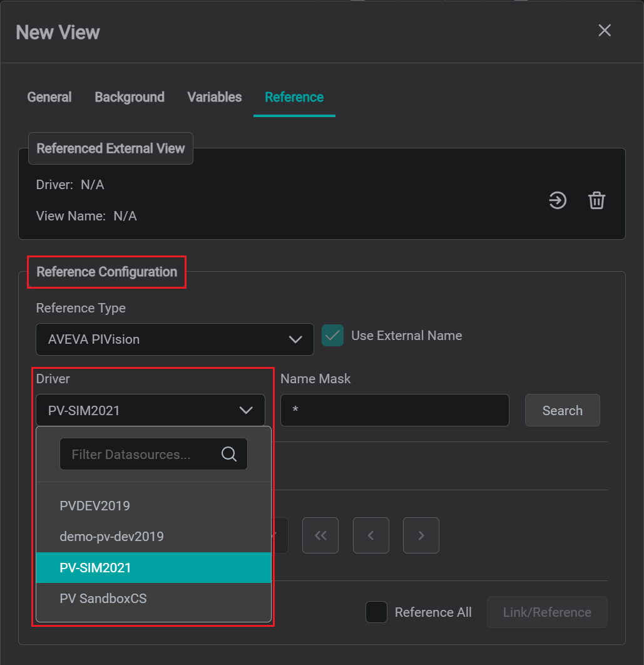Go to previous page arrow button

click(371, 535)
